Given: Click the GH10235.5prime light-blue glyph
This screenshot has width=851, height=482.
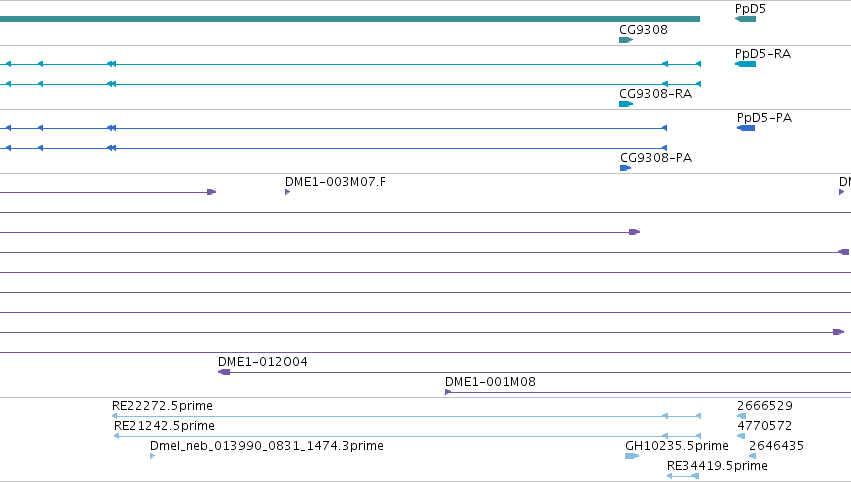Looking at the screenshot, I should coord(632,456).
